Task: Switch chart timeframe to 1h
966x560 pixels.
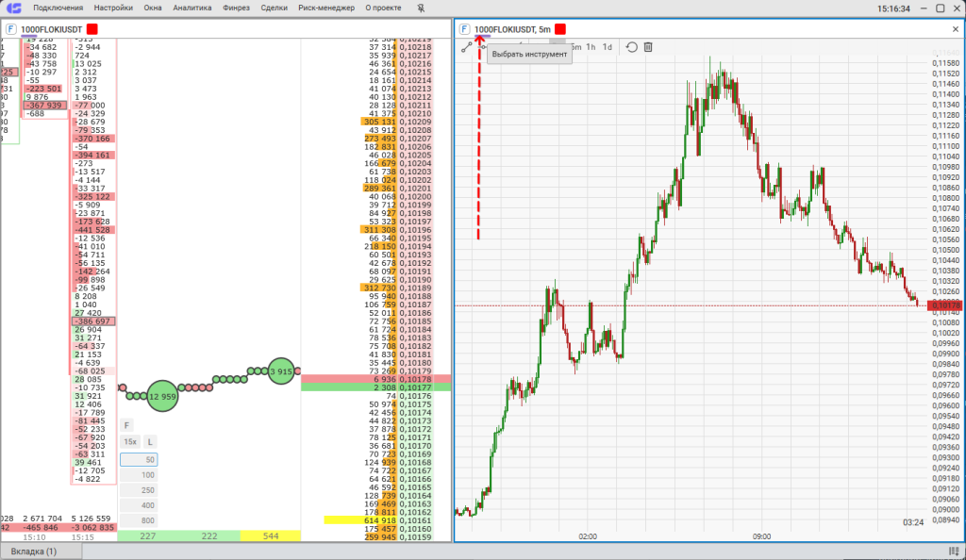Action: point(591,47)
